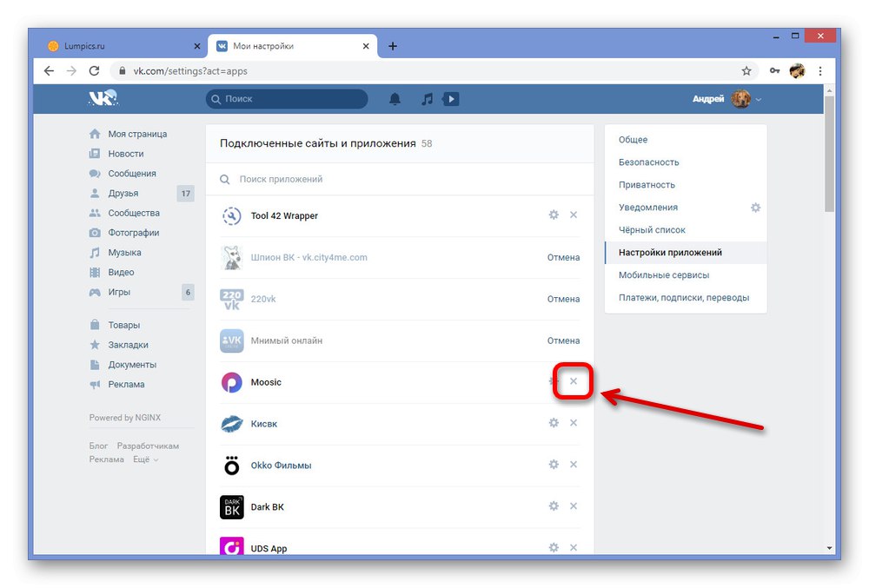869x588 pixels.
Task: Open the music note icon in header
Action: [x=427, y=99]
